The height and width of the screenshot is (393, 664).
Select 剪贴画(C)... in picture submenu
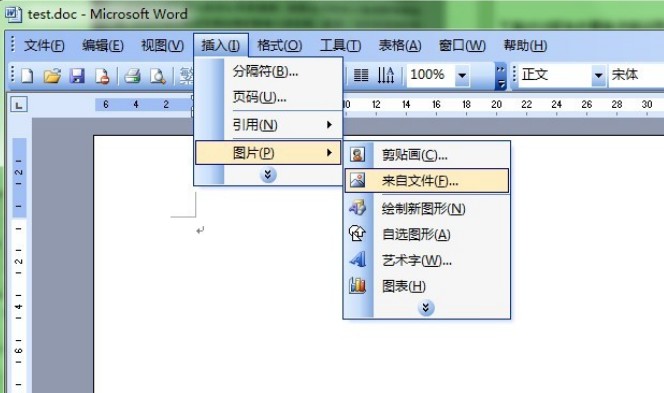point(426,155)
